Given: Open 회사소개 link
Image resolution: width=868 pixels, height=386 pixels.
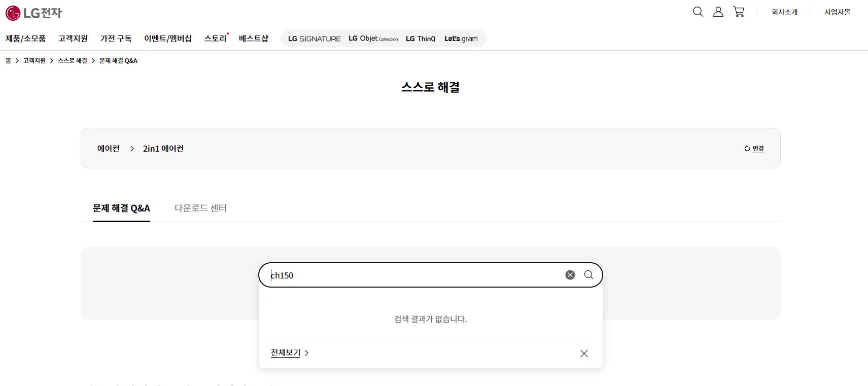Looking at the screenshot, I should point(784,12).
